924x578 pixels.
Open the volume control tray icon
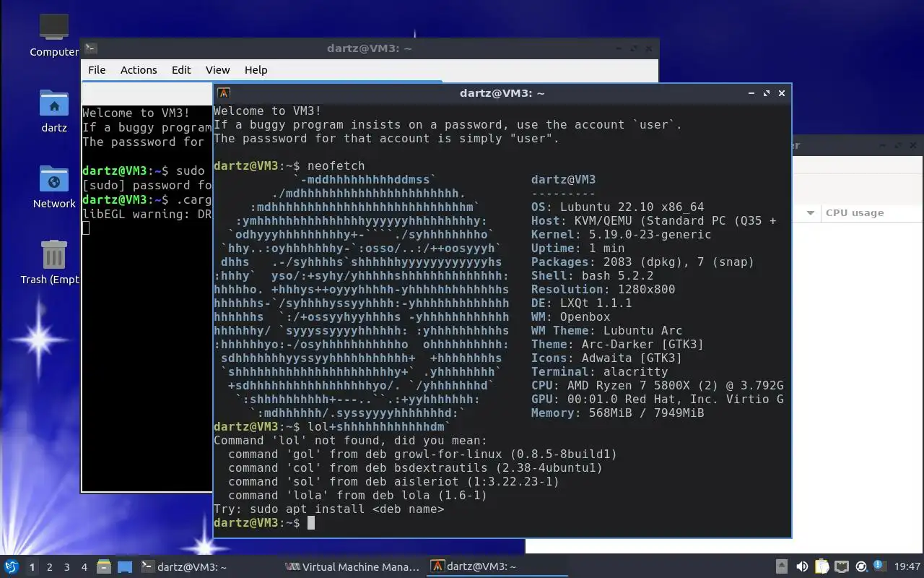point(802,566)
